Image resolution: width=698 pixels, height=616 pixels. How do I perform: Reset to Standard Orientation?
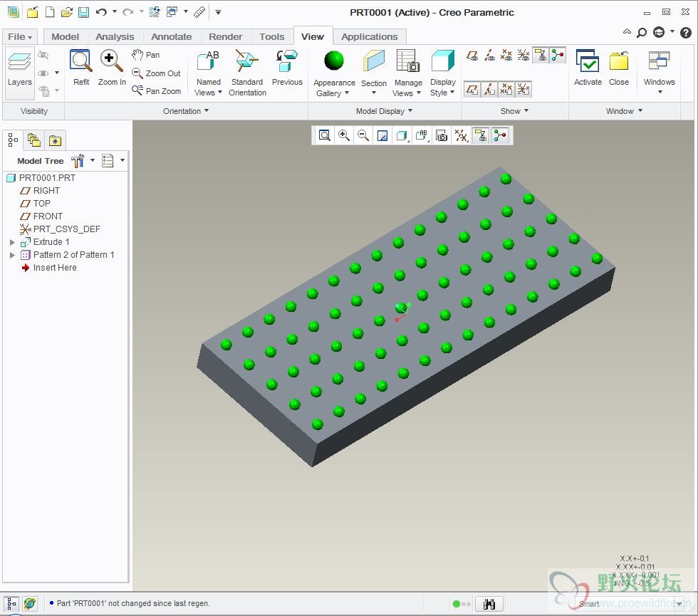pos(247,73)
